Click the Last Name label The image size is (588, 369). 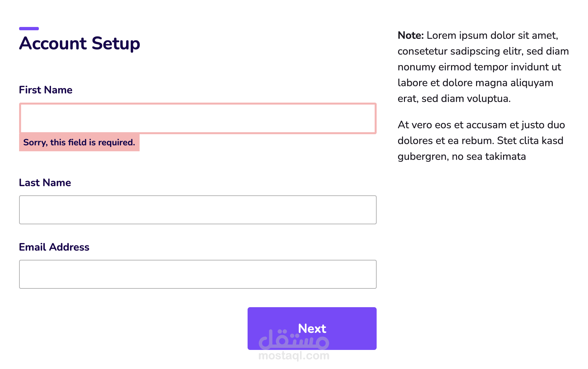coord(45,183)
